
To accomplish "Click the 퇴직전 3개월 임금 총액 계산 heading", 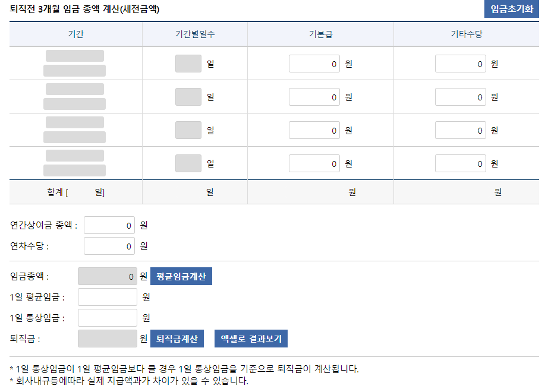I will pyautogui.click(x=84, y=9).
